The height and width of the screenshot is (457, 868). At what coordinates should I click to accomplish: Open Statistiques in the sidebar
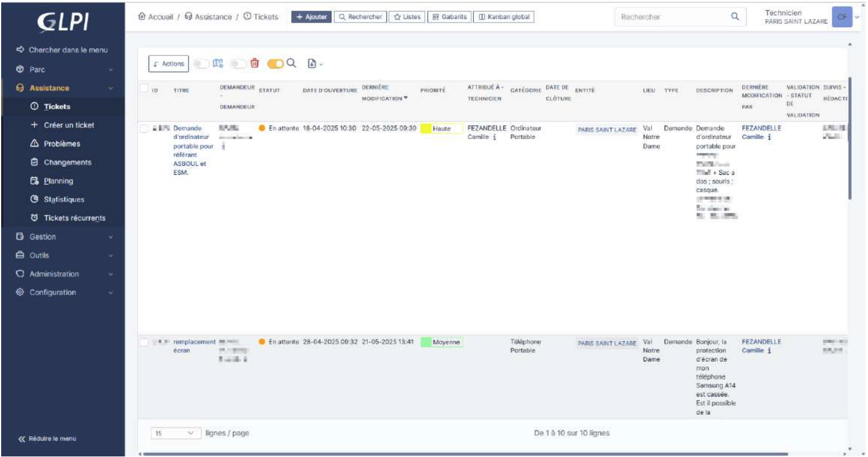coord(64,200)
